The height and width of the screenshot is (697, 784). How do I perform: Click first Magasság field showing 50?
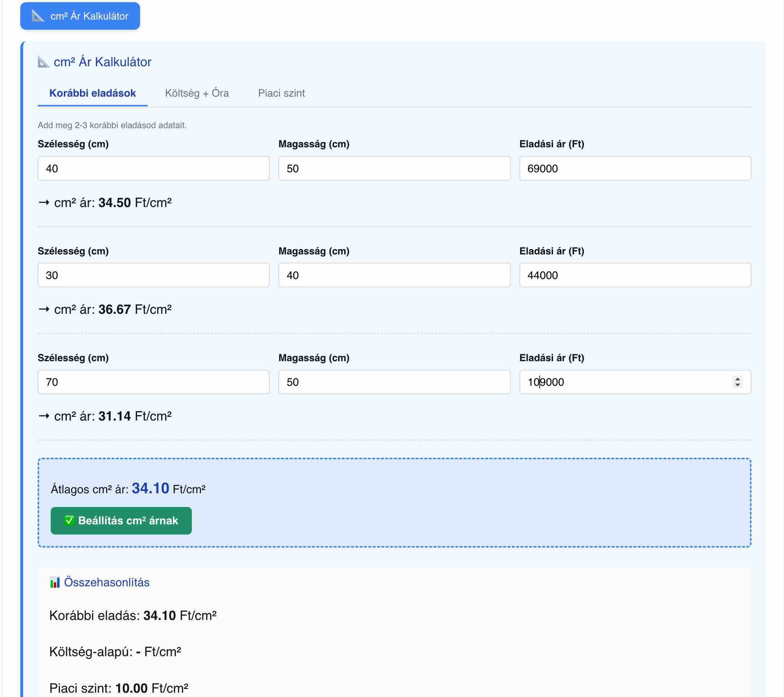pos(394,168)
